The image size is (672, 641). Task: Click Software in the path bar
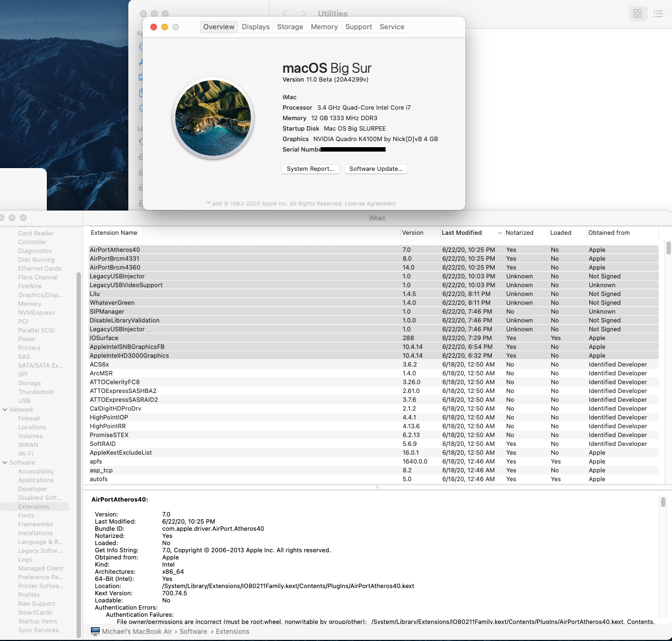tap(193, 632)
